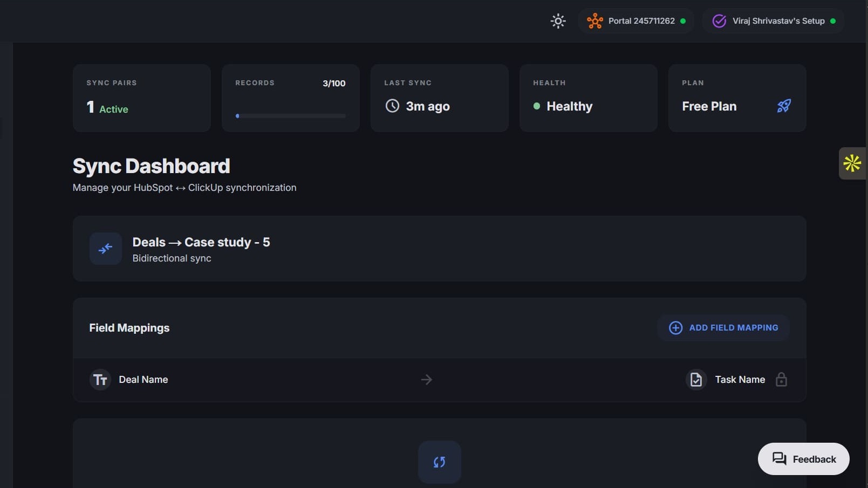Screen dimensions: 868x488
Task: Click the "Task Name" field label
Action: 740,380
